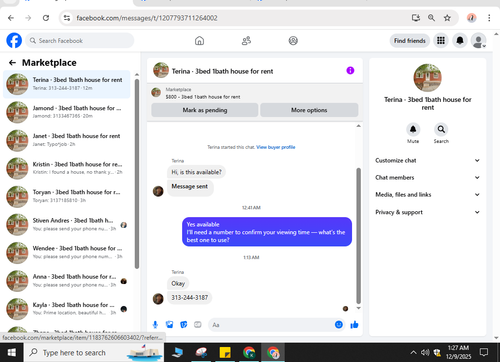Viewport: 500px width, 362px height.
Task: Open the account avatar menu
Action: pyautogui.click(x=478, y=41)
